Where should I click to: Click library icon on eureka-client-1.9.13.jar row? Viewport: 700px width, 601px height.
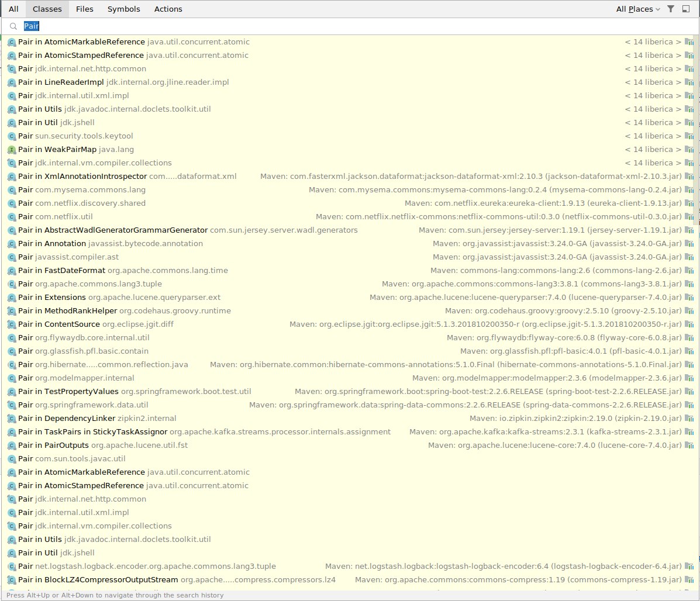pyautogui.click(x=689, y=203)
